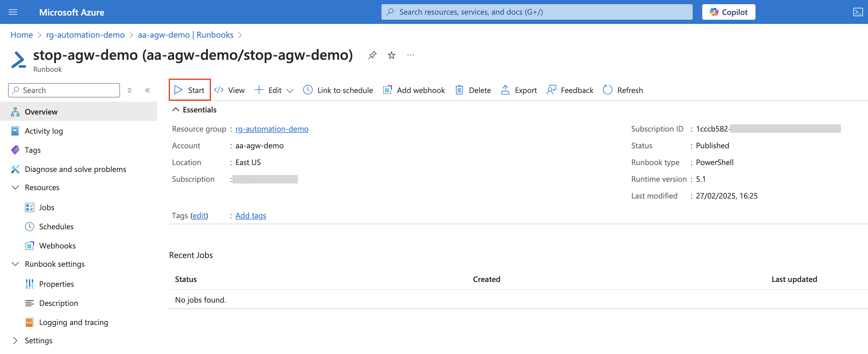This screenshot has width=868, height=354.
Task: Click the Published status value
Action: click(x=712, y=146)
